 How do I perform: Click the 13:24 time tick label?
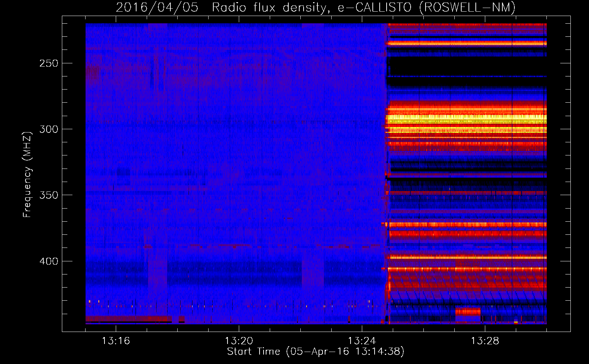tap(362, 341)
